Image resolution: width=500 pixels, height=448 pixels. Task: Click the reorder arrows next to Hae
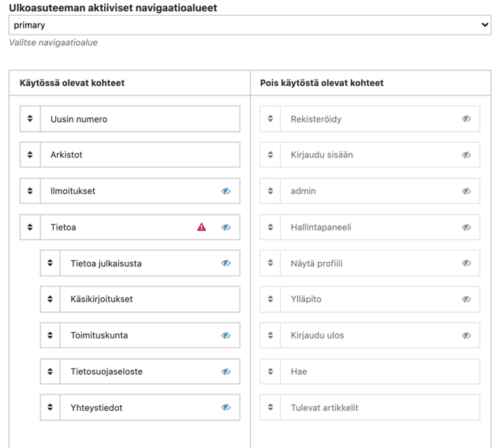point(271,371)
